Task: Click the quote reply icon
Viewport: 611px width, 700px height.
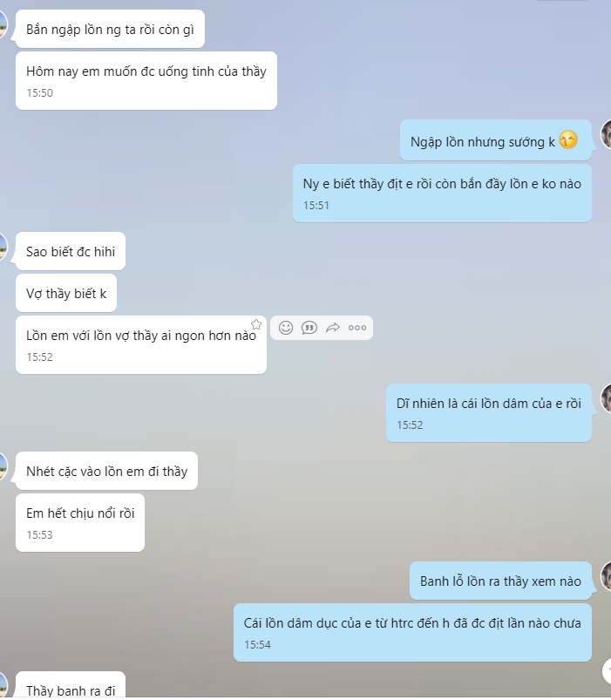Action: point(309,328)
